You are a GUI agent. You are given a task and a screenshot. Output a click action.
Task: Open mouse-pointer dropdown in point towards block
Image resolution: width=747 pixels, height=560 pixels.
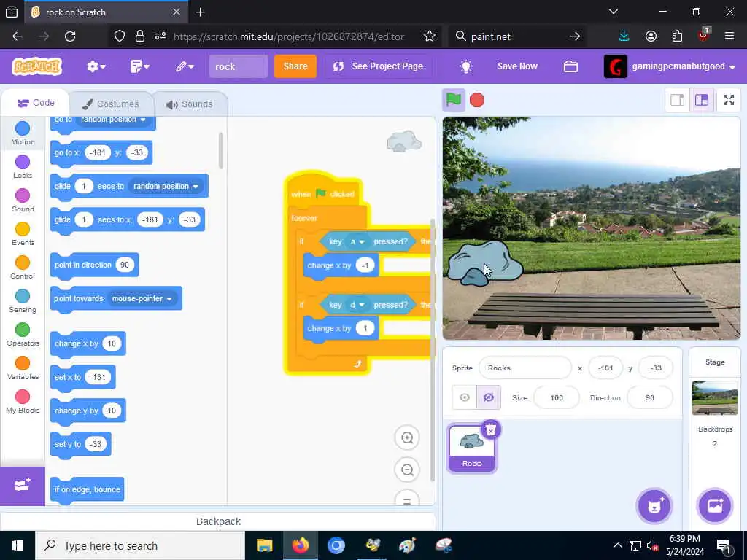pos(142,298)
